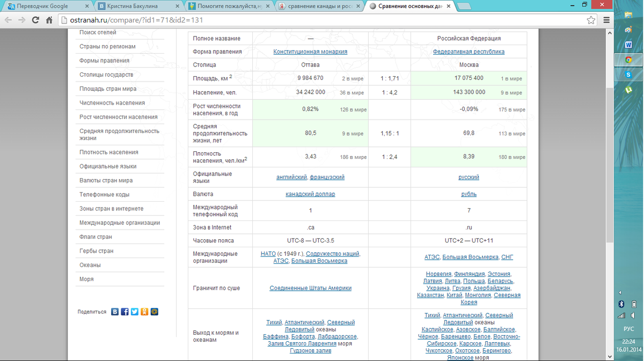Share page via Twitter icon
The width and height of the screenshot is (644, 361).
tap(135, 312)
